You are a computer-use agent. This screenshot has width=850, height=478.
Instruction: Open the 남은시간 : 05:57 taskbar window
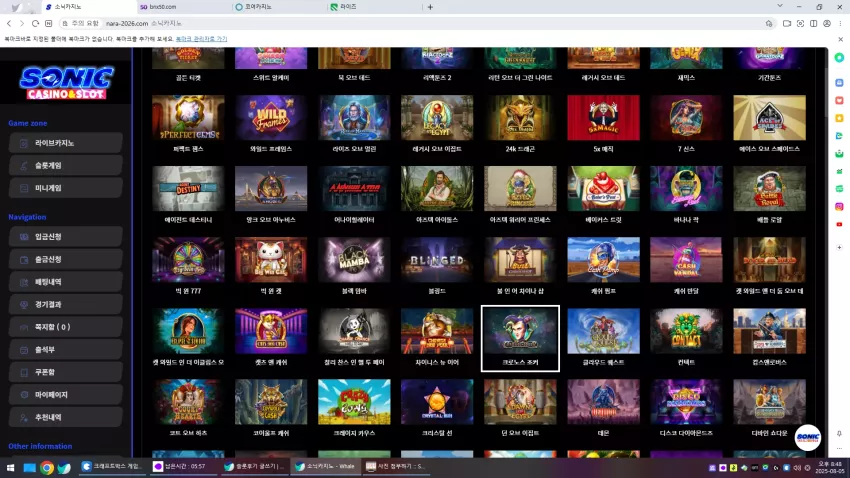[183, 466]
